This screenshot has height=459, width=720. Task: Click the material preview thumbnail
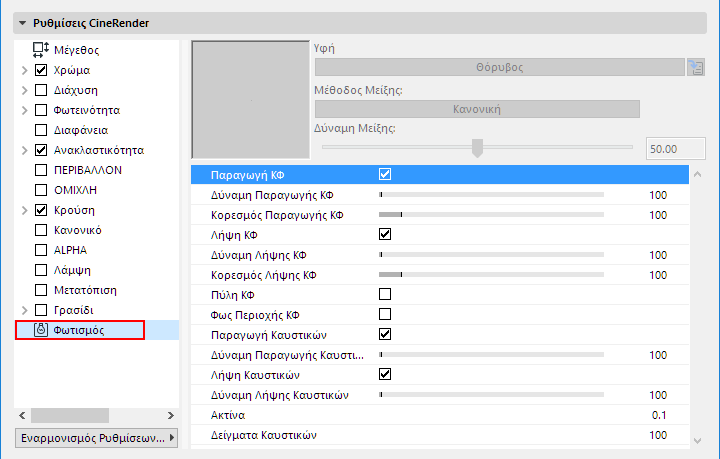pos(250,99)
